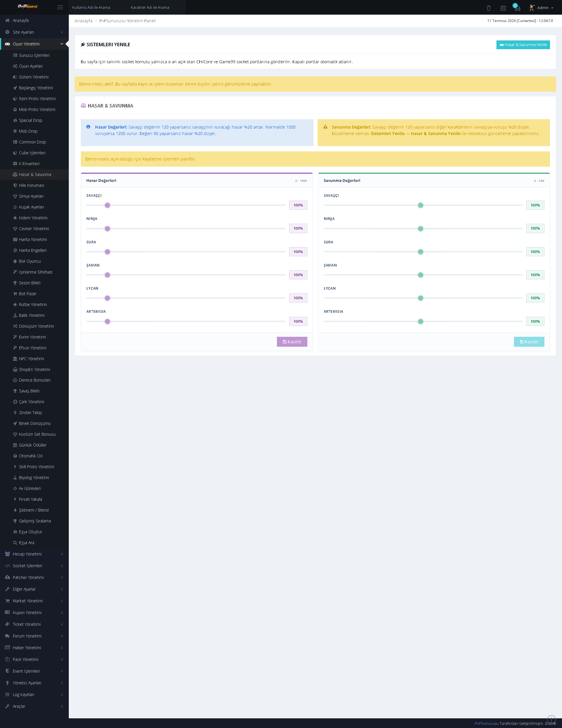Image resolution: width=562 pixels, height=728 pixels.
Task: Click the Anasayfa home icon
Action: [7, 20]
